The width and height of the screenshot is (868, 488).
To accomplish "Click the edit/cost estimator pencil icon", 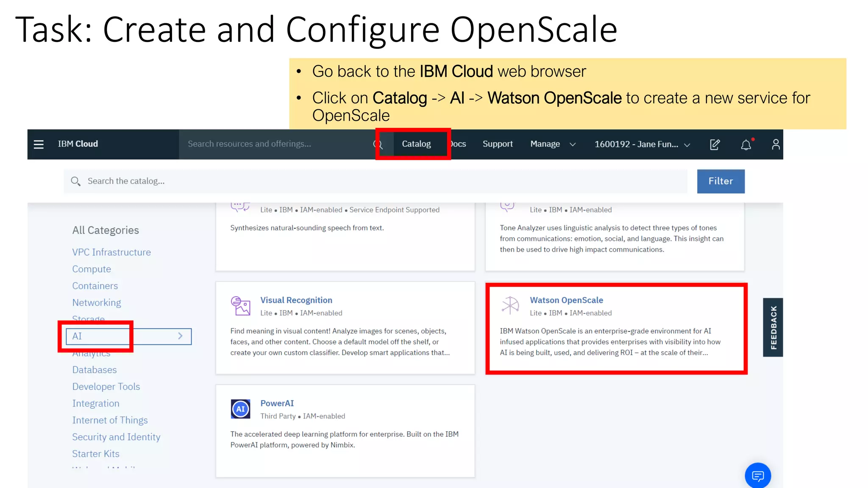I will tap(715, 144).
